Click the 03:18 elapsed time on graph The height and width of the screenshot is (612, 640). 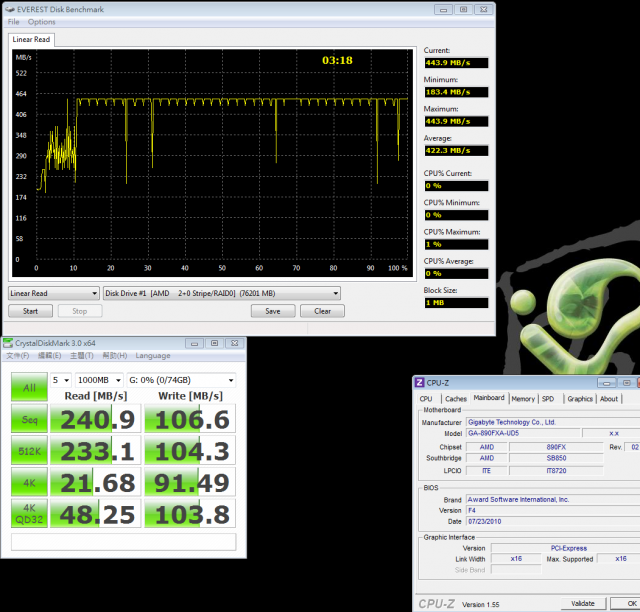tap(337, 60)
